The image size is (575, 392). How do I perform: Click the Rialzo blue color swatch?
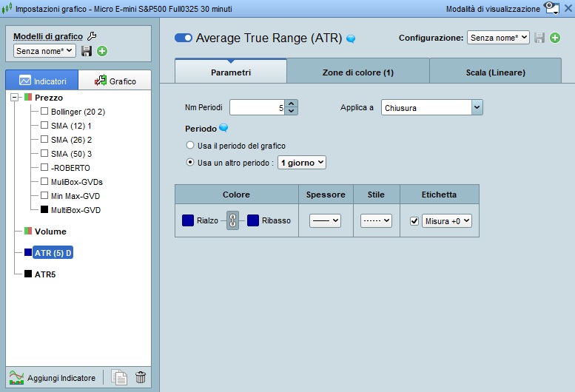coord(188,220)
